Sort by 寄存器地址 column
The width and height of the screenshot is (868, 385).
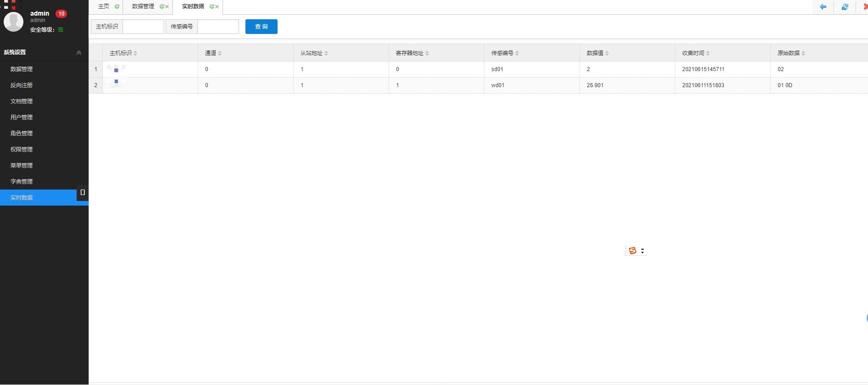click(x=427, y=53)
